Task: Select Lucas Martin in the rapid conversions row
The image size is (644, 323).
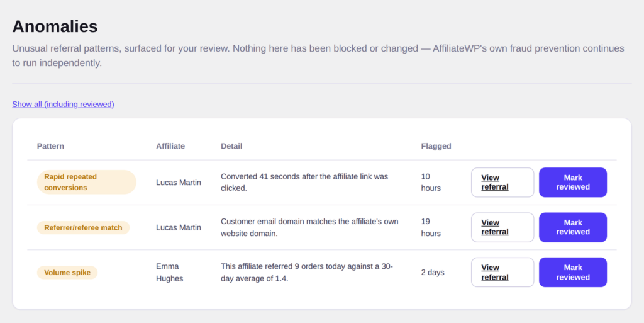Action: [x=179, y=183]
